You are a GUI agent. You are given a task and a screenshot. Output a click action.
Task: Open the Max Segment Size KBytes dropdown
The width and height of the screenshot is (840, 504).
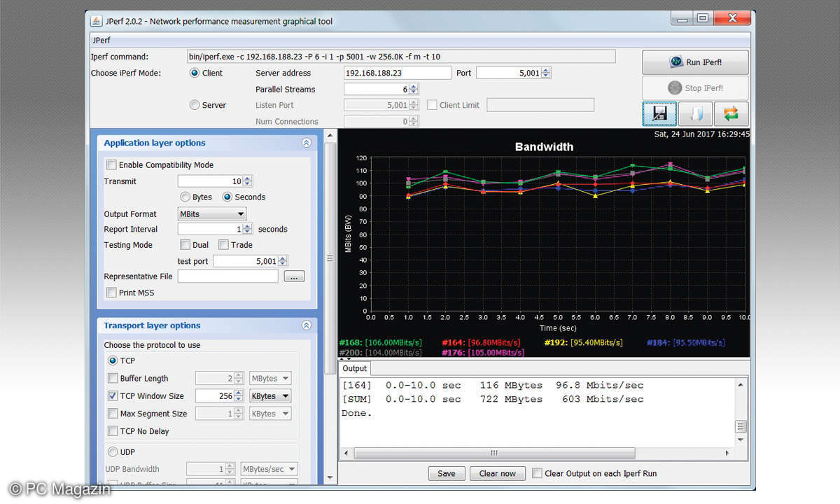[x=270, y=414]
